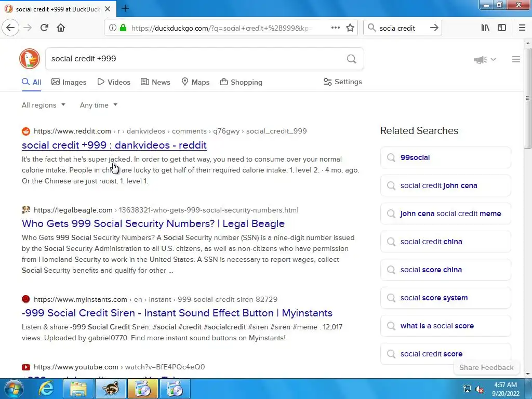Open the reddit dankvideos result link
532x399 pixels.
coord(114,145)
